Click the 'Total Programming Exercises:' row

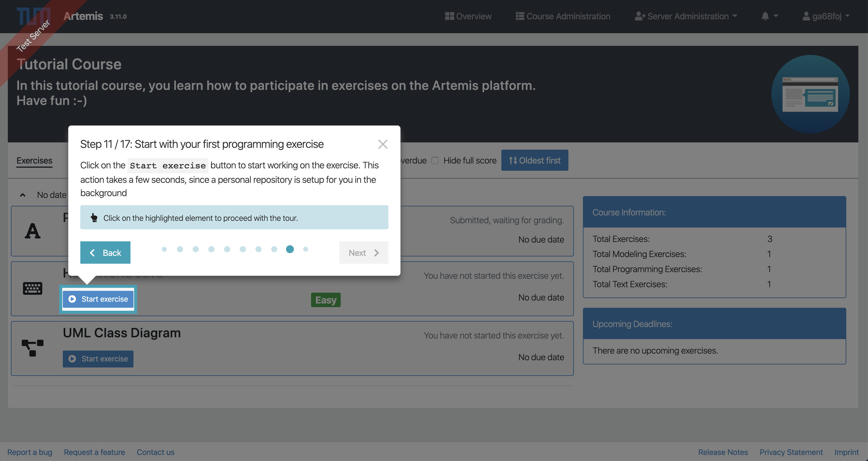click(x=682, y=269)
